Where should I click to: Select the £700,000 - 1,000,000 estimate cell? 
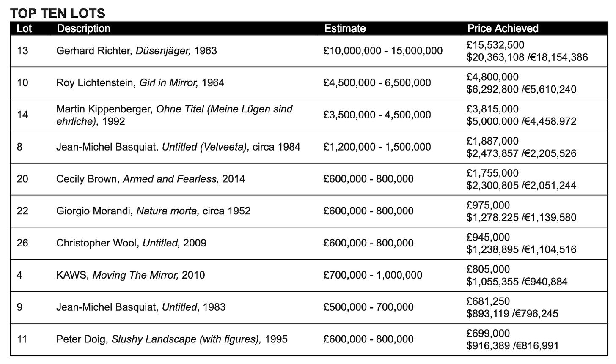(x=372, y=275)
